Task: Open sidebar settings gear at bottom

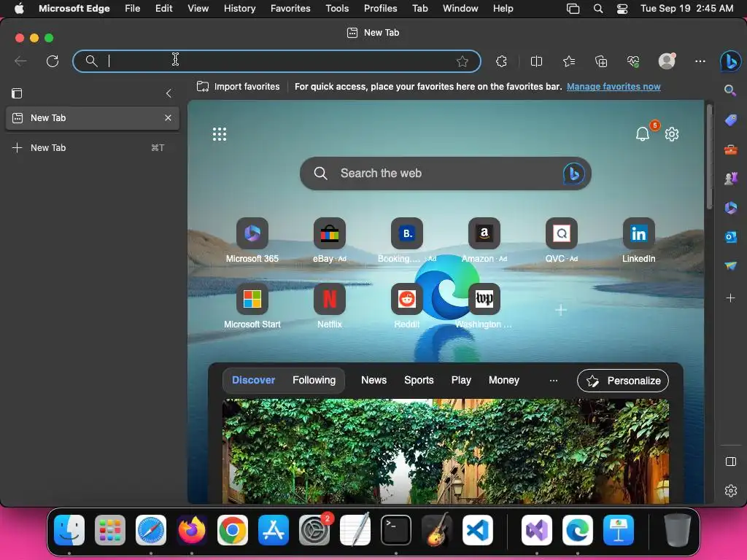Action: coord(730,491)
